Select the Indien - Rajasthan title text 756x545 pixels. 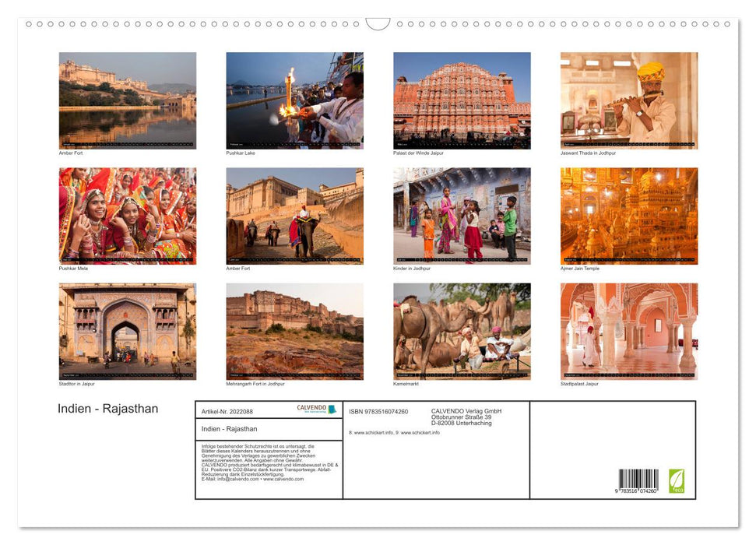point(107,408)
